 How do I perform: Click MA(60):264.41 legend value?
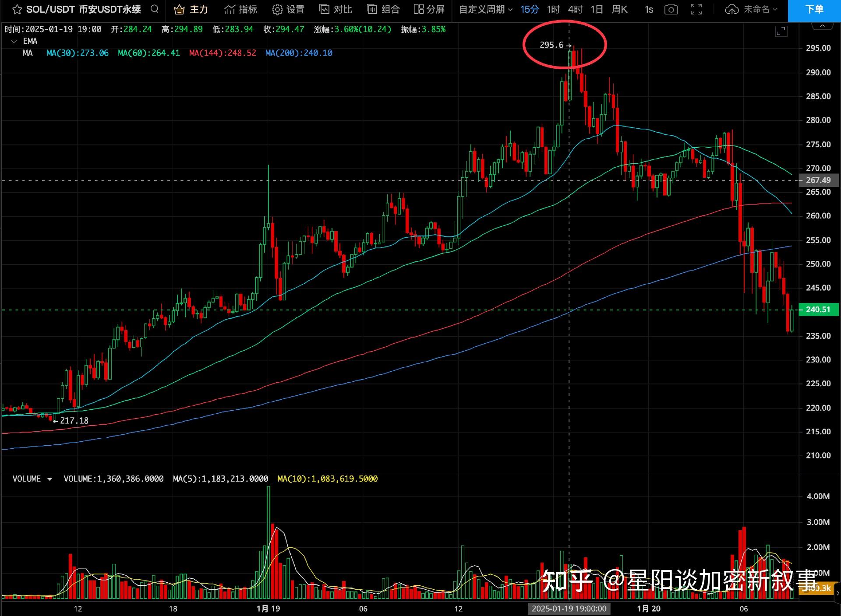click(149, 53)
